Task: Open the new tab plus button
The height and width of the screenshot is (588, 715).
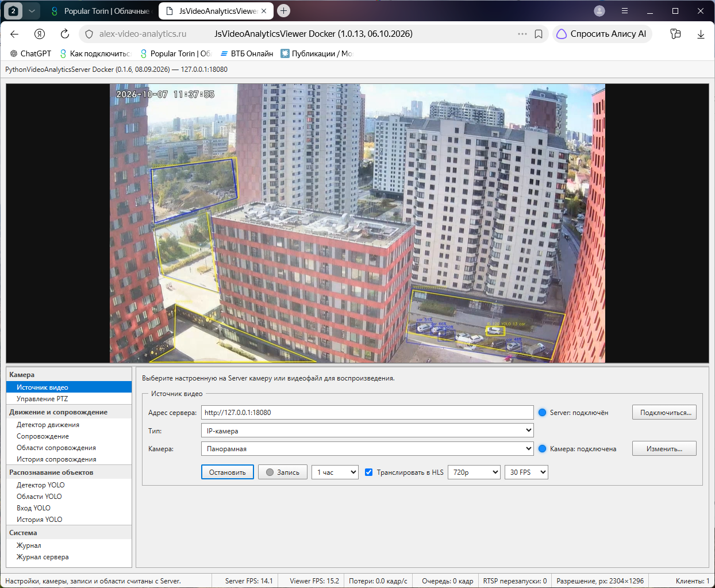Action: [283, 11]
